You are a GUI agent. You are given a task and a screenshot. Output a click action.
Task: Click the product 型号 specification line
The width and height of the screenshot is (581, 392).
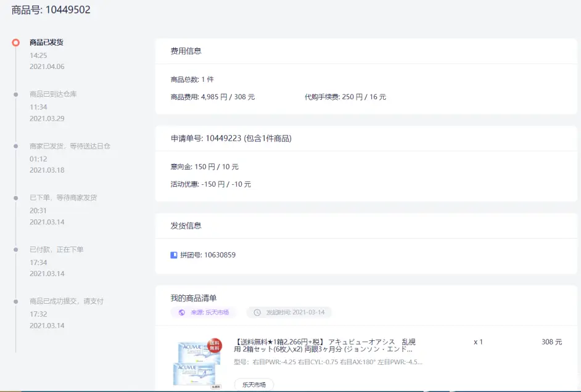coord(328,362)
